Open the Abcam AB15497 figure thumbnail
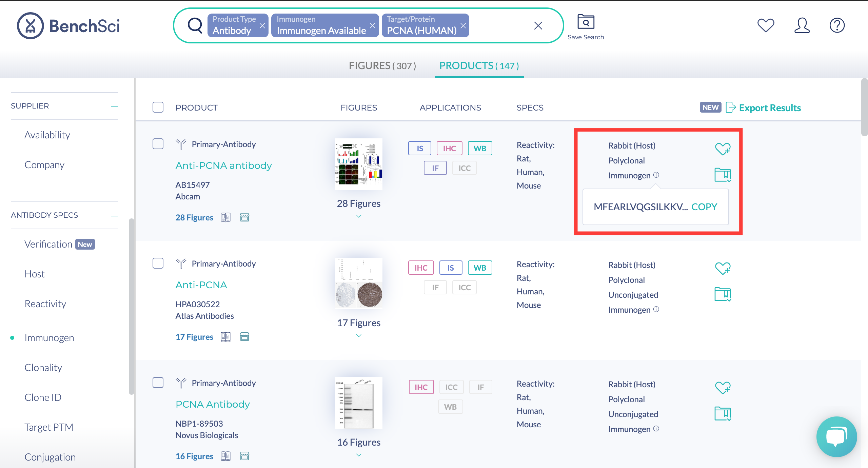Image resolution: width=868 pixels, height=468 pixels. pos(359,164)
